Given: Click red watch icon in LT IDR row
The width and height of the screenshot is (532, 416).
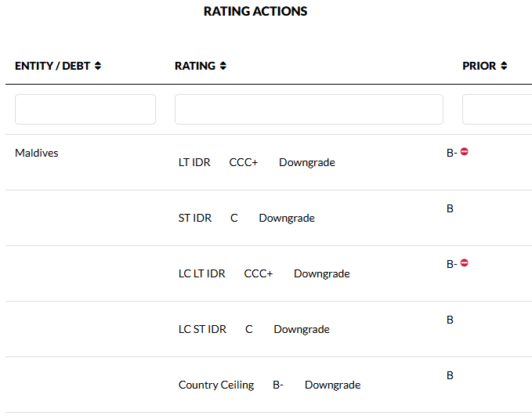Looking at the screenshot, I should [465, 152].
